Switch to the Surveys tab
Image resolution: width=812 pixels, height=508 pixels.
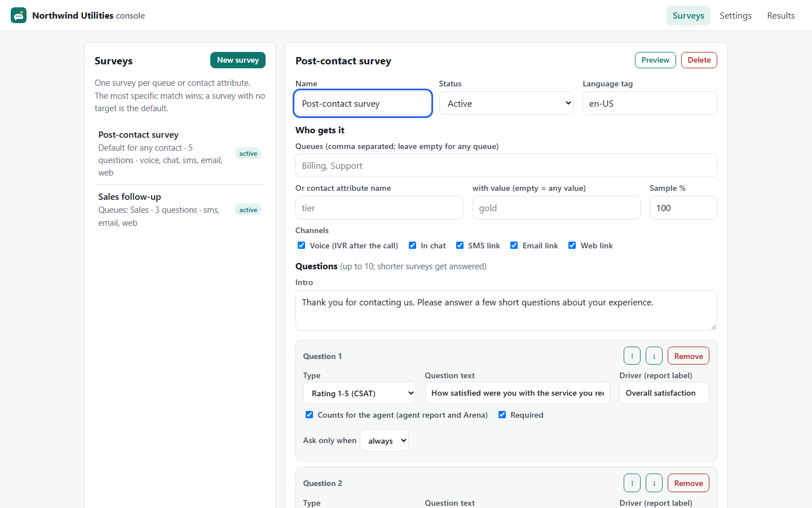(688, 16)
